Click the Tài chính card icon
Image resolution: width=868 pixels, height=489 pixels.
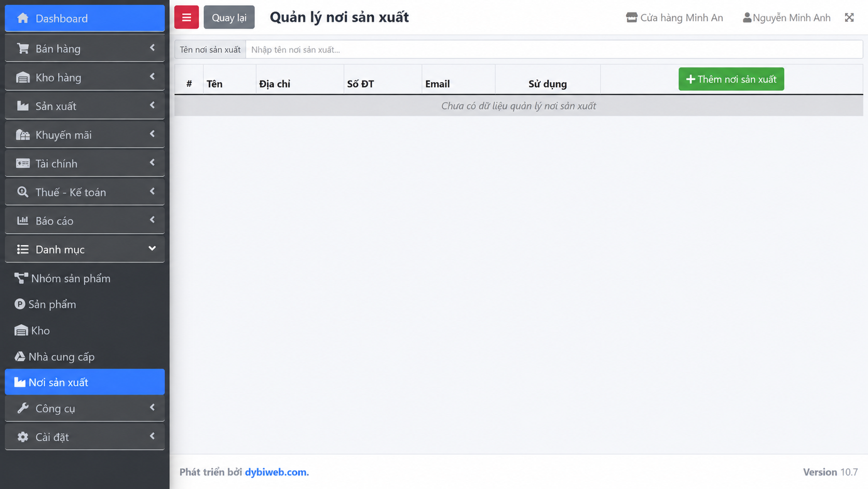(23, 163)
